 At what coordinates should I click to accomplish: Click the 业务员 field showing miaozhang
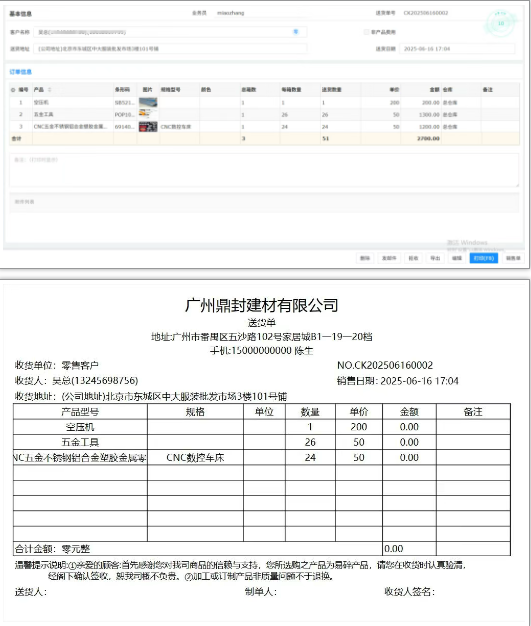262,13
